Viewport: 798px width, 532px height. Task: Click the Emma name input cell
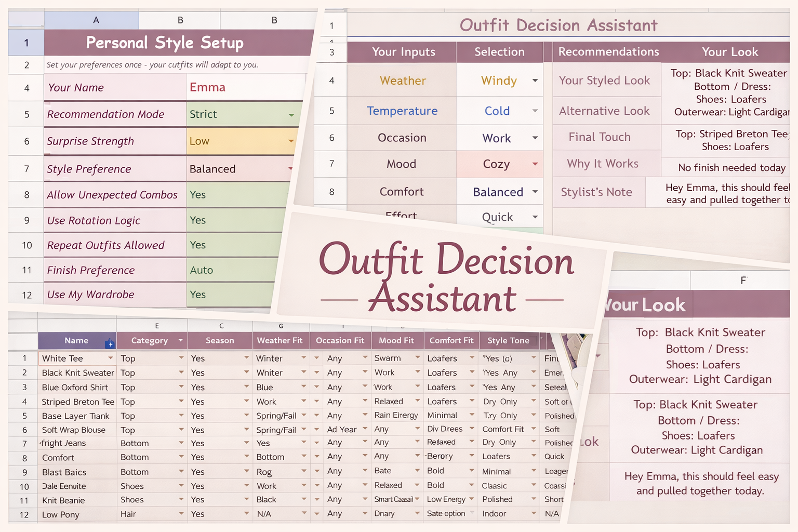(244, 87)
